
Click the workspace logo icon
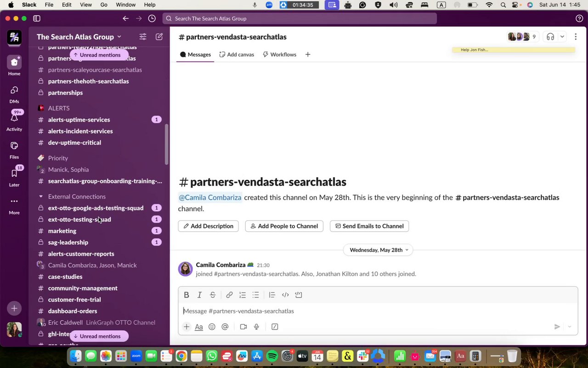[x=14, y=37]
